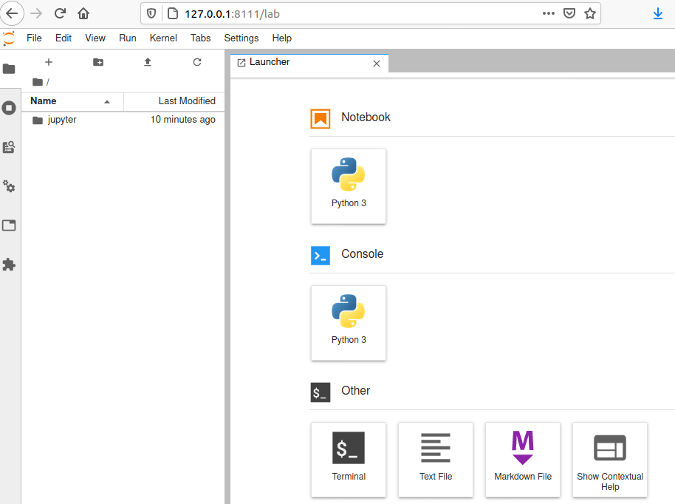This screenshot has width=675, height=504.
Task: Launch a Python 3 notebook
Action: click(x=348, y=186)
